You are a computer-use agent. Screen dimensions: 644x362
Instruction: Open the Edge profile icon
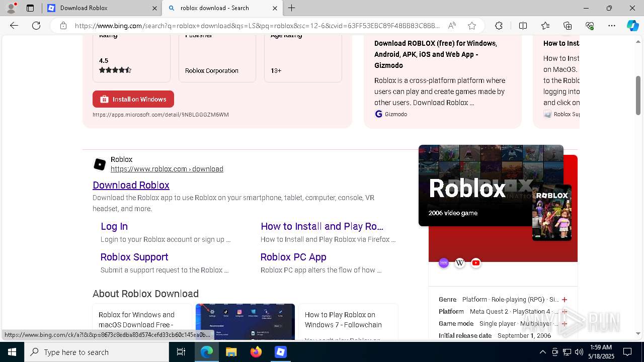[11, 8]
